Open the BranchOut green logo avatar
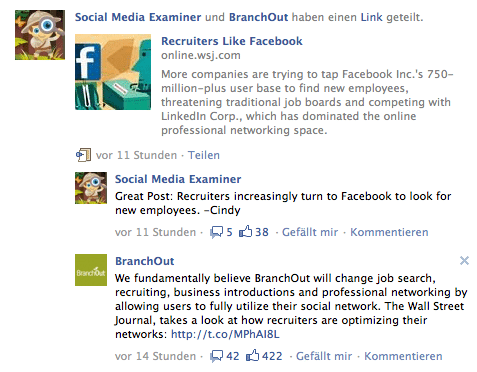477x372 pixels. coord(91,270)
